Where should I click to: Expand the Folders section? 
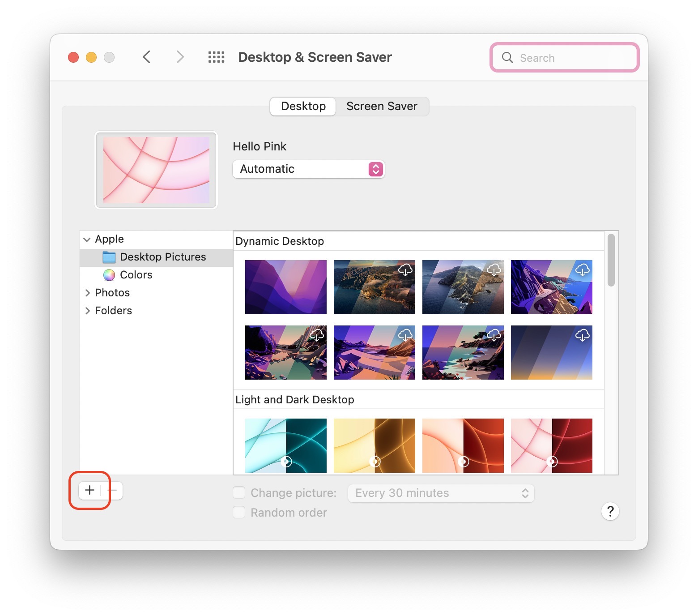(x=87, y=311)
